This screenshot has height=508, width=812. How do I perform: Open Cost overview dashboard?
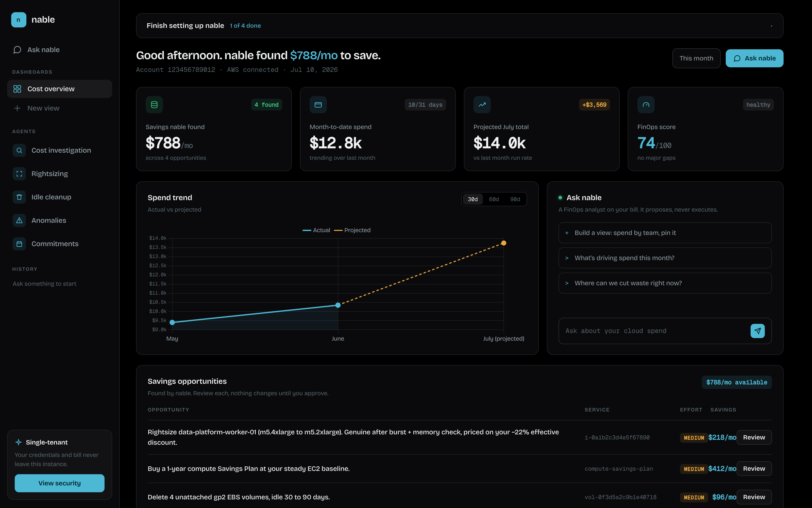[59, 89]
